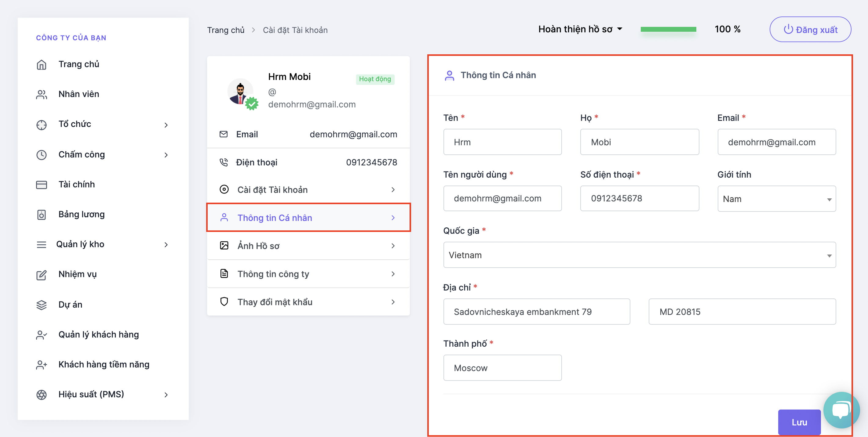
Task: Click the card icon beside Tài chính
Action: pyautogui.click(x=42, y=185)
